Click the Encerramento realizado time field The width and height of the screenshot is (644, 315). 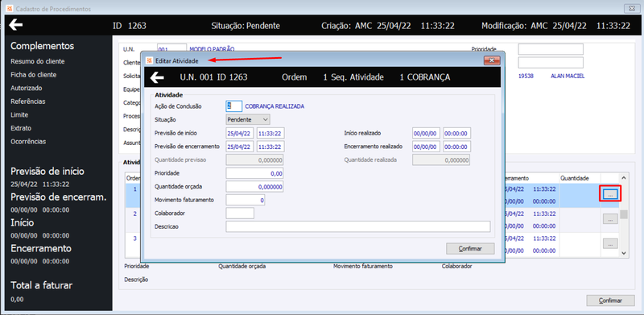[x=457, y=147]
